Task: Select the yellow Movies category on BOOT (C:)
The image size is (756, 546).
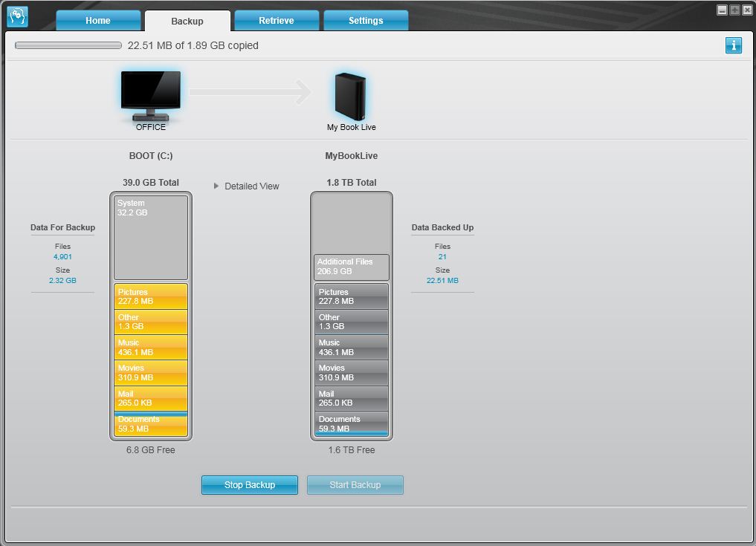Action: point(151,373)
